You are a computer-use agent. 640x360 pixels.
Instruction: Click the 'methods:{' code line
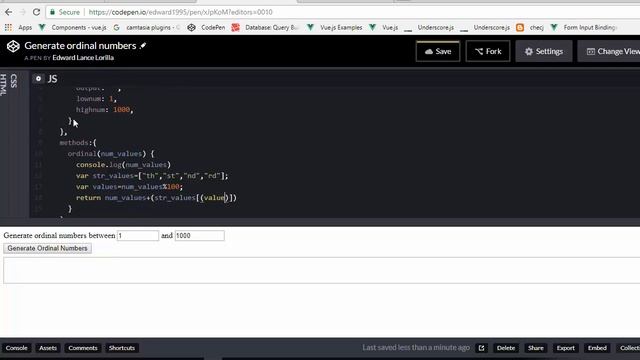click(x=78, y=143)
